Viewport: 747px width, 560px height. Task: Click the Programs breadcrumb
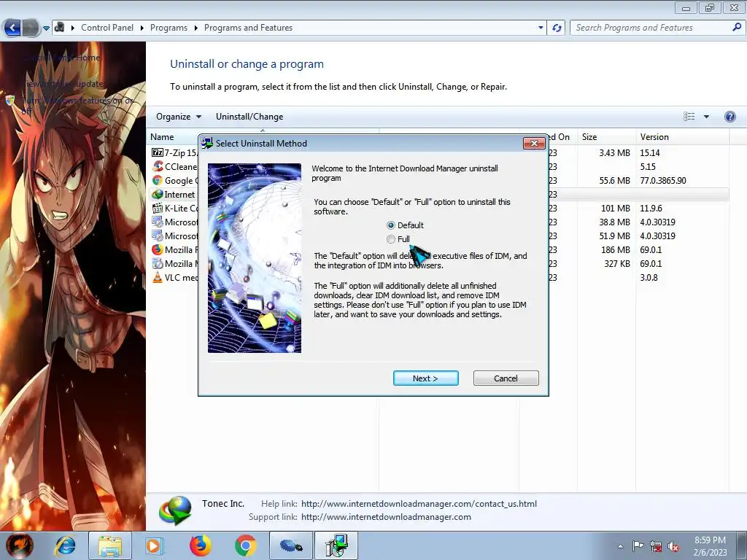point(169,28)
